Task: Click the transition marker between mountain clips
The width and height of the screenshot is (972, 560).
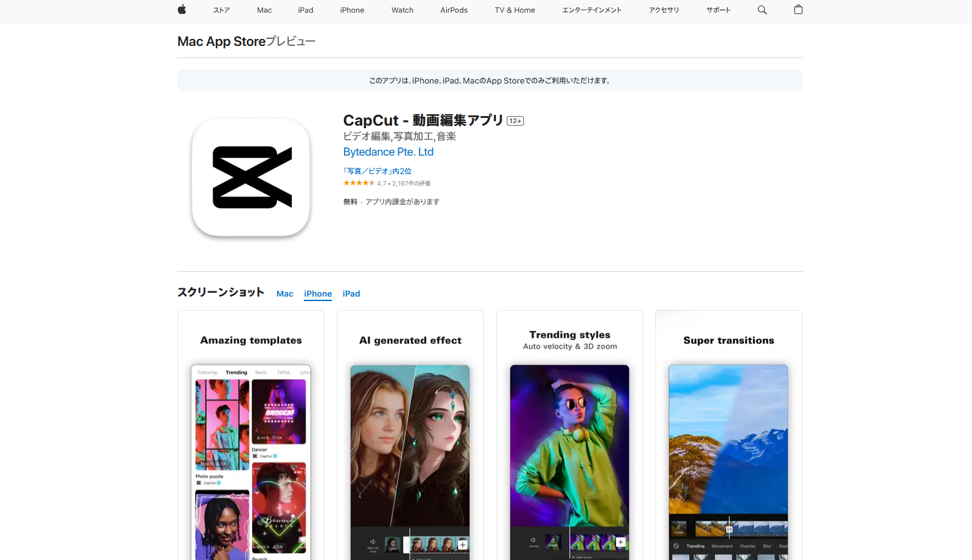Action: point(729,529)
